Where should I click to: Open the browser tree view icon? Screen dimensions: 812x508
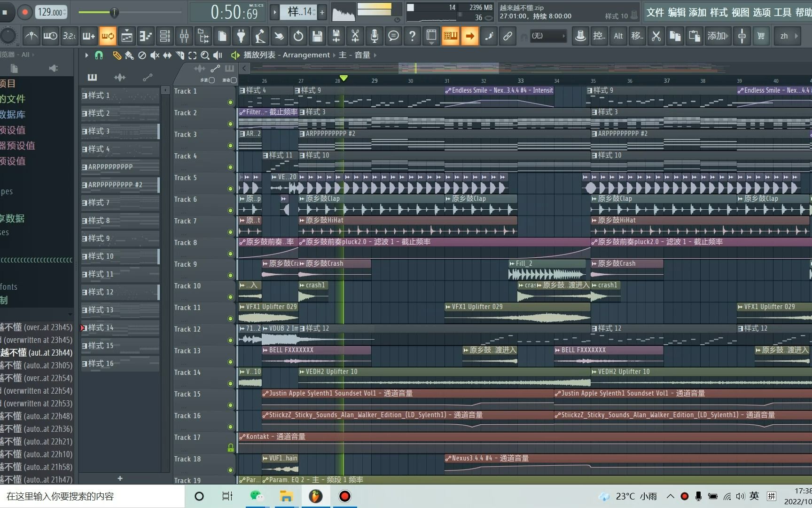tap(203, 36)
